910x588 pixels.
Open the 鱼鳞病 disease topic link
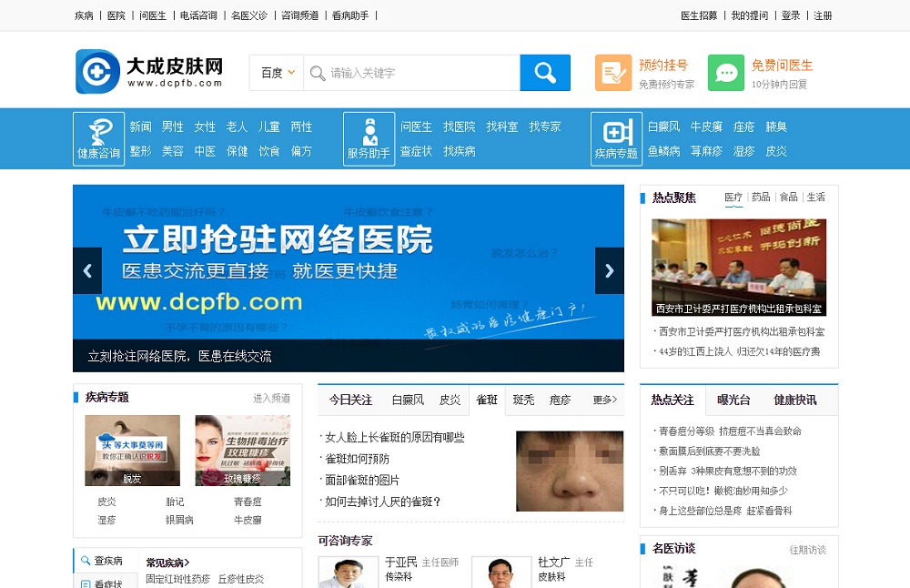664,151
